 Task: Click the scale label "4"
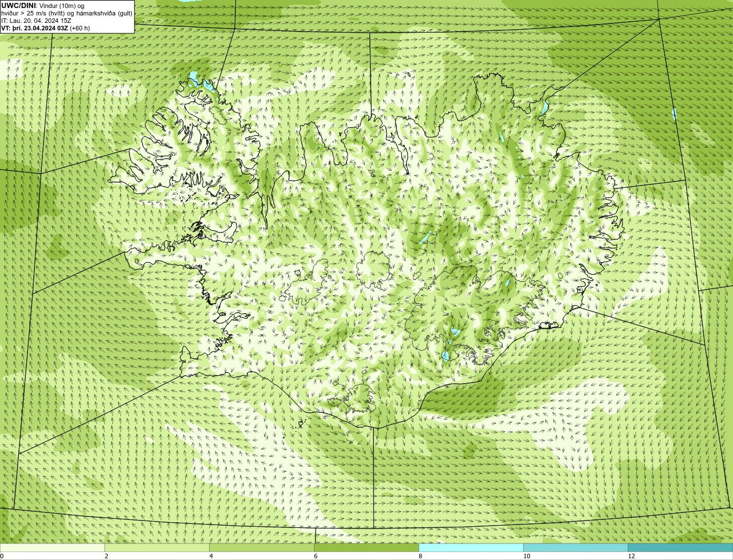click(211, 556)
